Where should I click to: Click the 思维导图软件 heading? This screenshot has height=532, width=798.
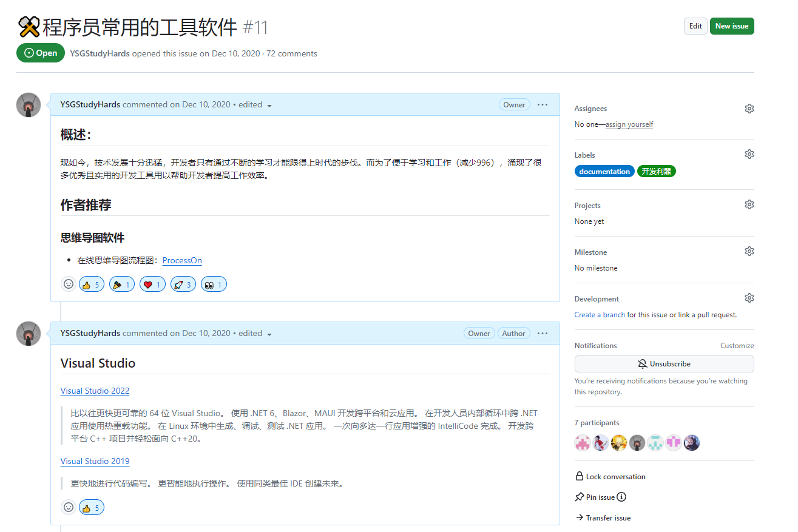92,238
